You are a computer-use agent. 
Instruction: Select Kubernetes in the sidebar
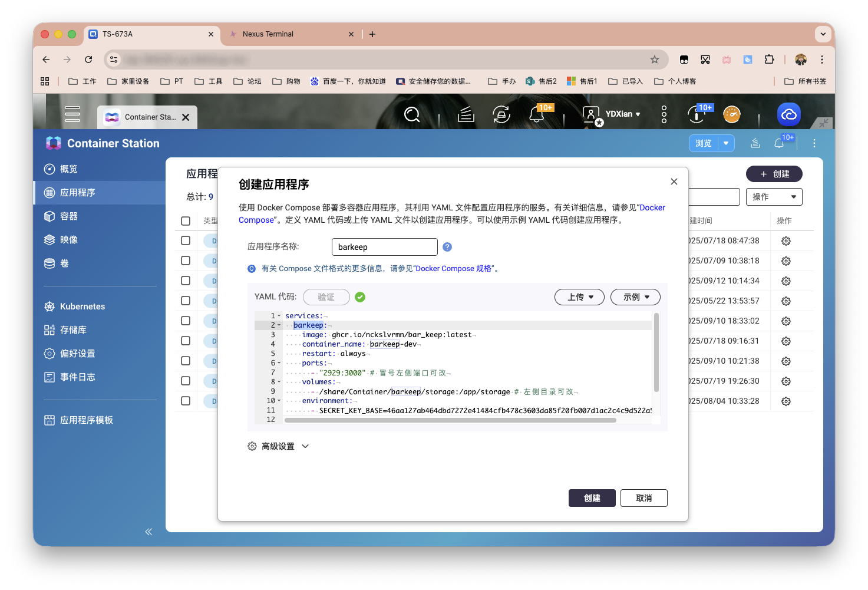coord(82,306)
